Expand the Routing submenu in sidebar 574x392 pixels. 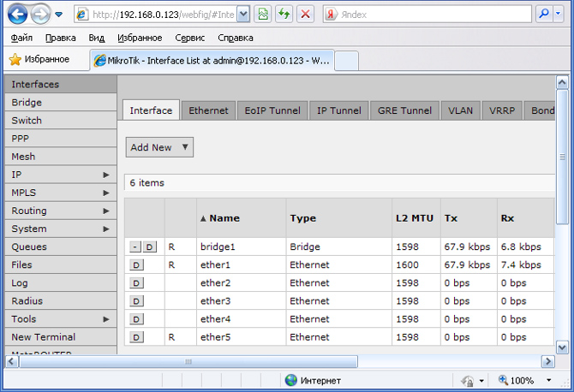(x=58, y=211)
